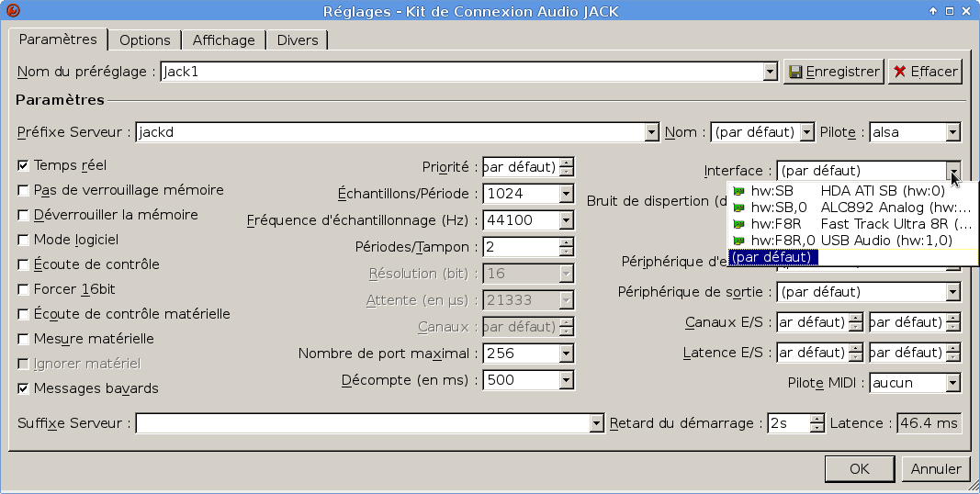Select hw:SB,0 ALC892 Analog interface
Screen dimensions: 980x494
point(852,208)
